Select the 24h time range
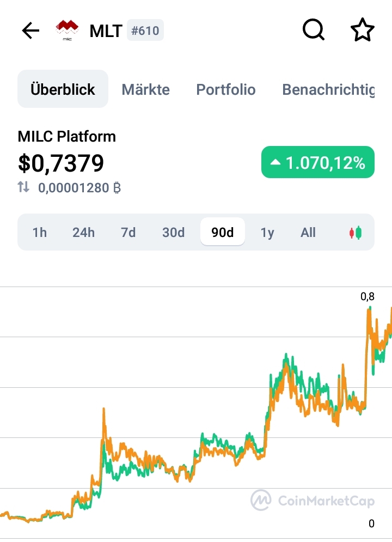 click(84, 232)
